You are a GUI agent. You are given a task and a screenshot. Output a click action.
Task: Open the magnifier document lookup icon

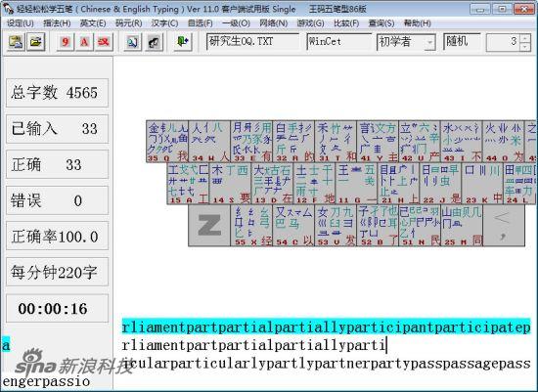(132, 42)
